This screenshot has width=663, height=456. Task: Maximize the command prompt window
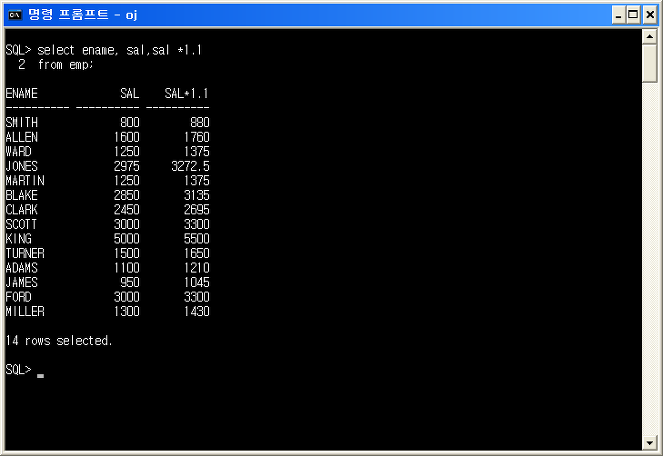coord(633,15)
